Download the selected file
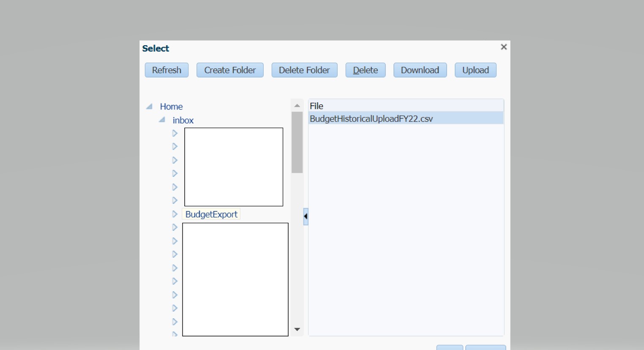The width and height of the screenshot is (644, 350). 420,70
